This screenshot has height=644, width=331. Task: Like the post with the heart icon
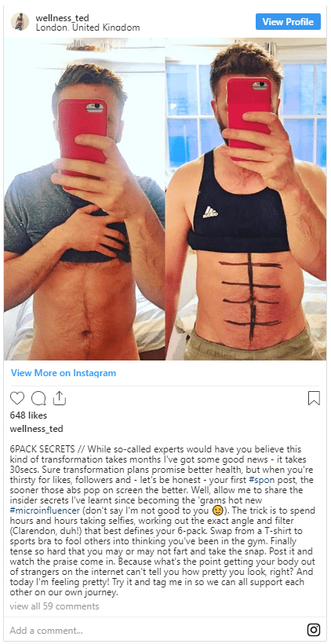(x=17, y=398)
